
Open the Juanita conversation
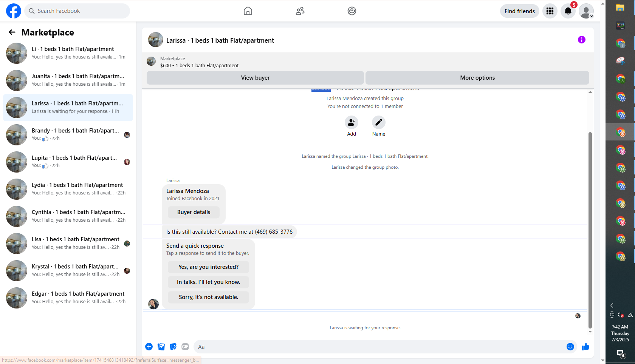coord(68,80)
